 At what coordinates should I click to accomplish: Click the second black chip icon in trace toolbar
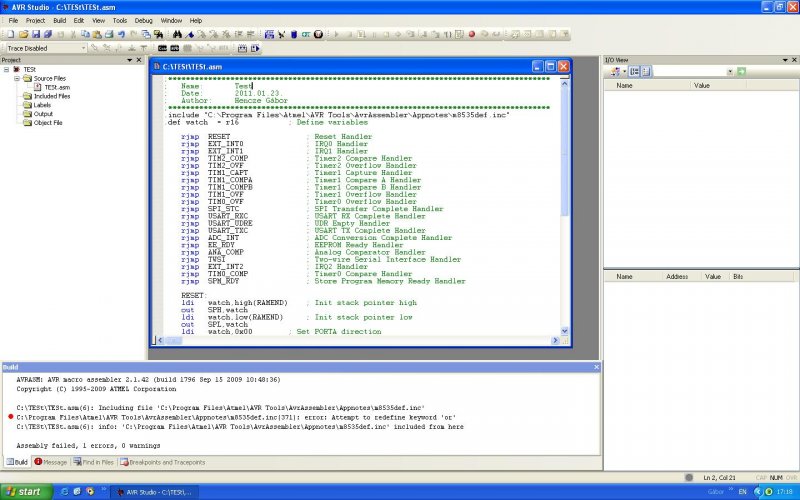pos(174,48)
